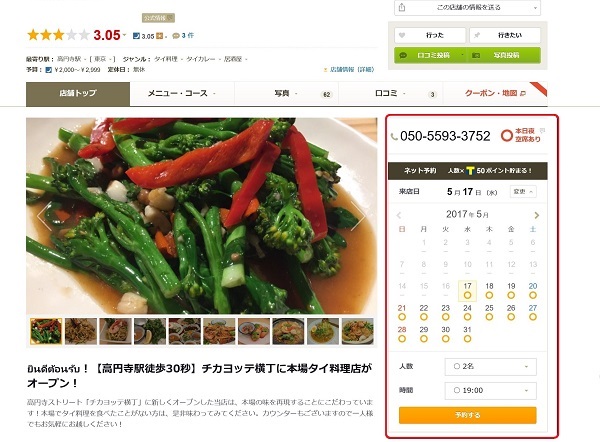Click the review comment bubble icon
Image resolution: width=600 pixels, height=442 pixels.
(176, 36)
